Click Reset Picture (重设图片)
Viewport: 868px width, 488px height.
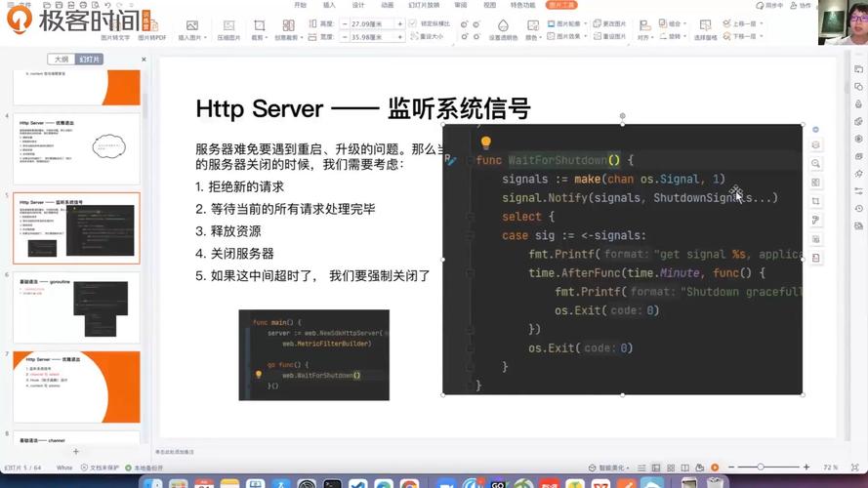pos(609,36)
